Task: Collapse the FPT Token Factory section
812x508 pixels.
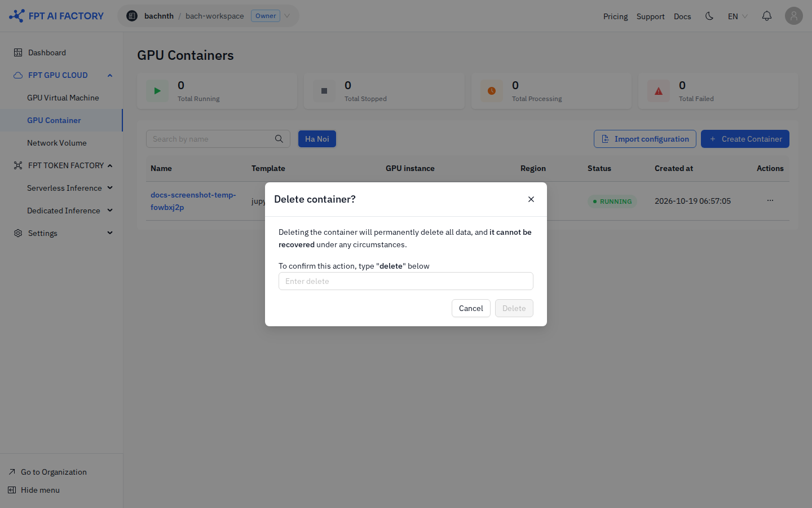Action: (x=110, y=165)
